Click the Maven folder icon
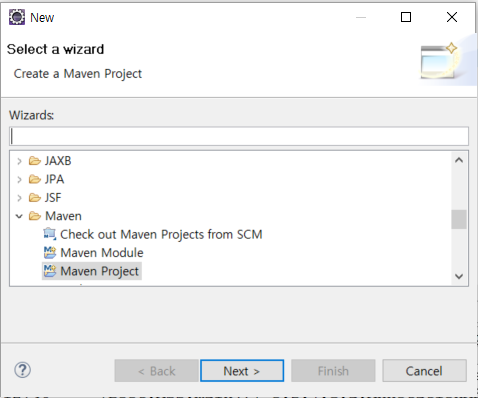478x398 pixels. (35, 216)
